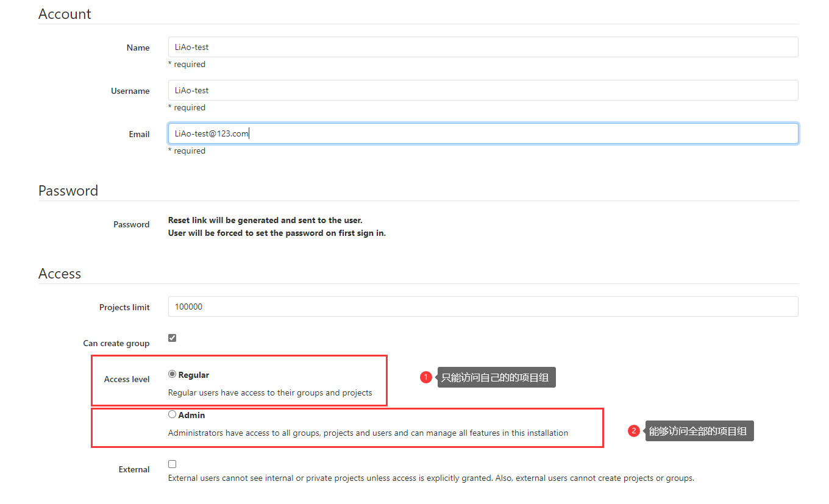This screenshot has width=829, height=504.
Task: Enable the External user checkbox
Action: pyautogui.click(x=173, y=464)
